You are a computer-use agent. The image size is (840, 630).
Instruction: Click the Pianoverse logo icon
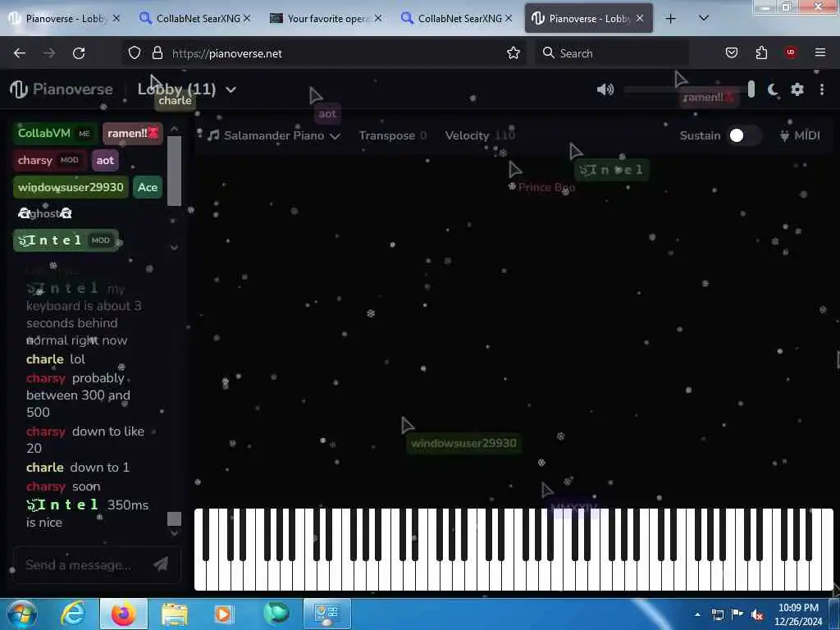[x=19, y=89]
